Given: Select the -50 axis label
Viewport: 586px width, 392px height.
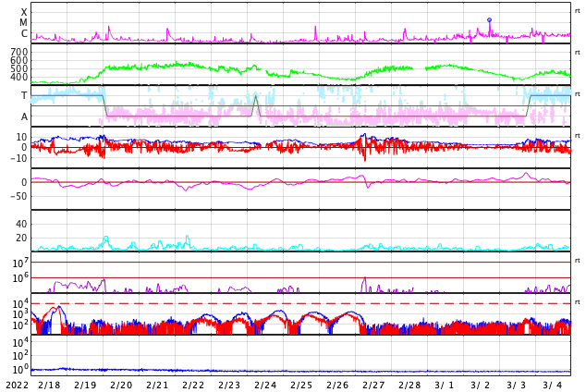Looking at the screenshot, I should click(19, 196).
